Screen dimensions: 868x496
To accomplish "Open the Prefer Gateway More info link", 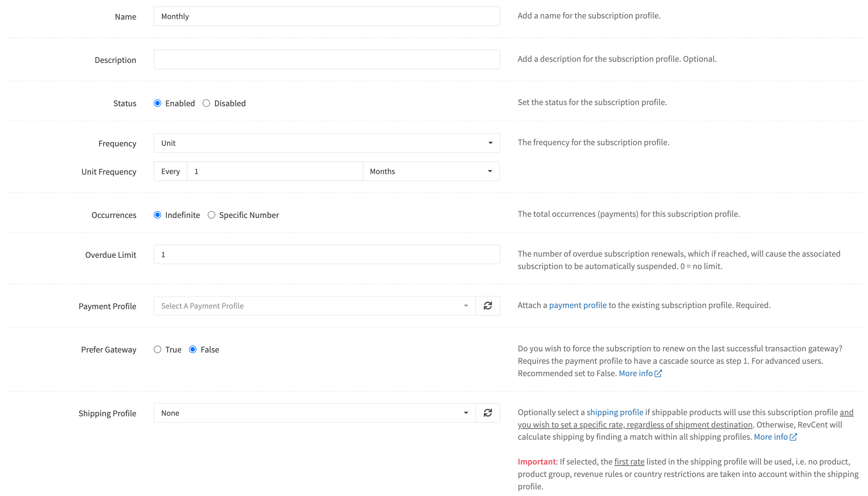I will [635, 373].
